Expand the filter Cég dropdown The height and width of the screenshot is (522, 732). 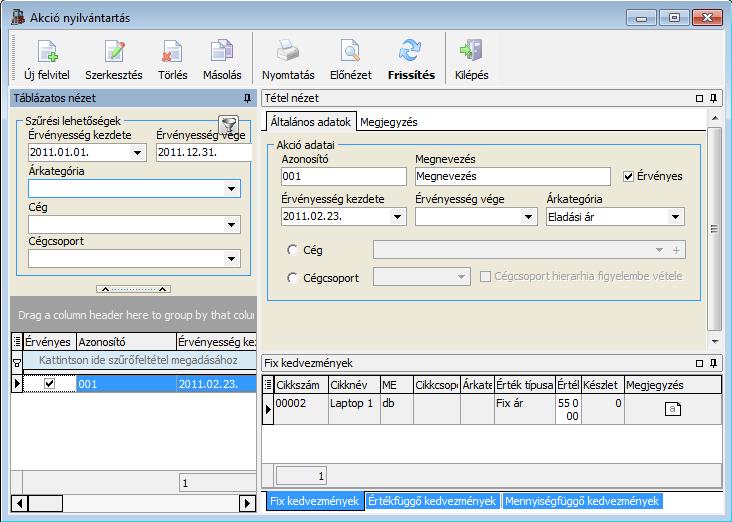[232, 225]
